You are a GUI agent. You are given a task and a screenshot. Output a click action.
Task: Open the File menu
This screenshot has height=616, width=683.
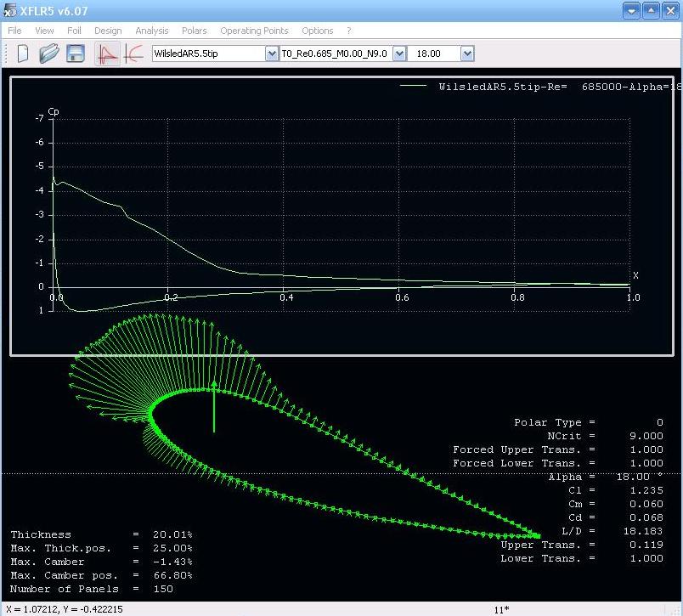(x=14, y=31)
